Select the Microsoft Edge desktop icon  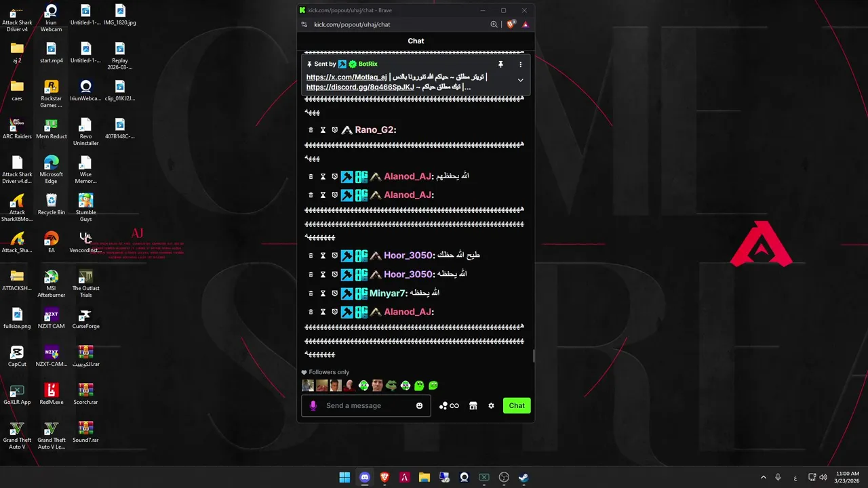pyautogui.click(x=52, y=169)
